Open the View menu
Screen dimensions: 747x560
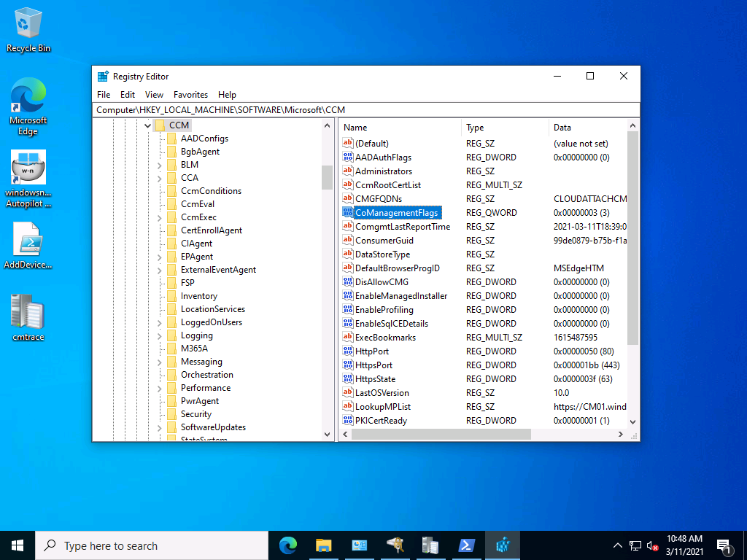click(x=154, y=94)
